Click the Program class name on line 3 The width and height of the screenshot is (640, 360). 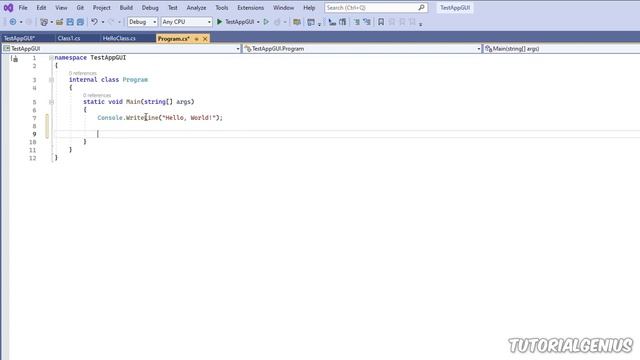(x=135, y=80)
